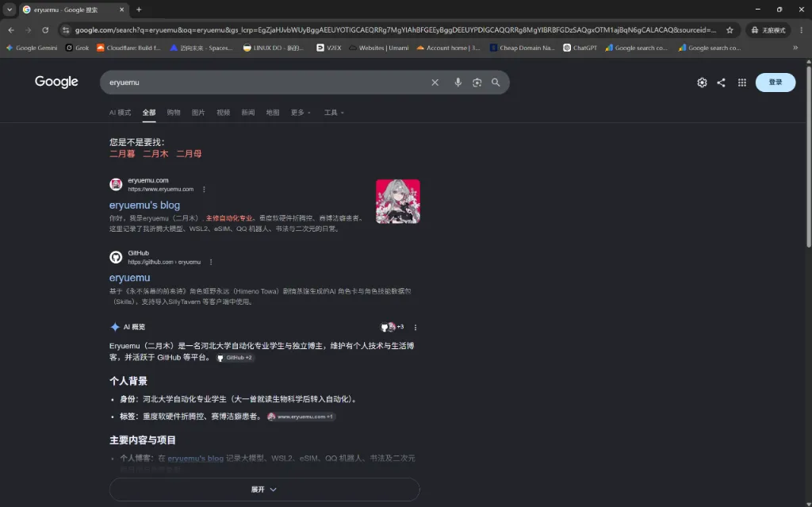Expand the AI overview with 展开

tap(264, 490)
